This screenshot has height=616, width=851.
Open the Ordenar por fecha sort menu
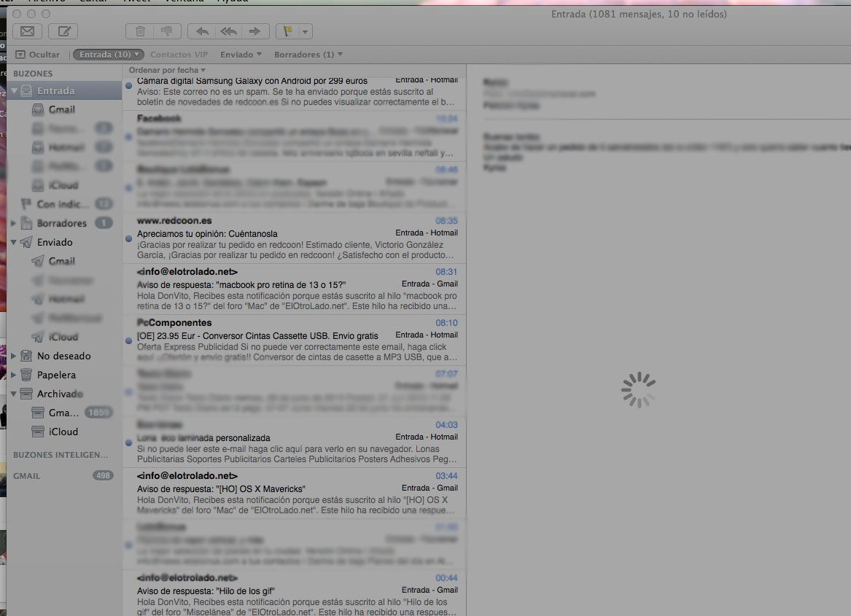[167, 70]
